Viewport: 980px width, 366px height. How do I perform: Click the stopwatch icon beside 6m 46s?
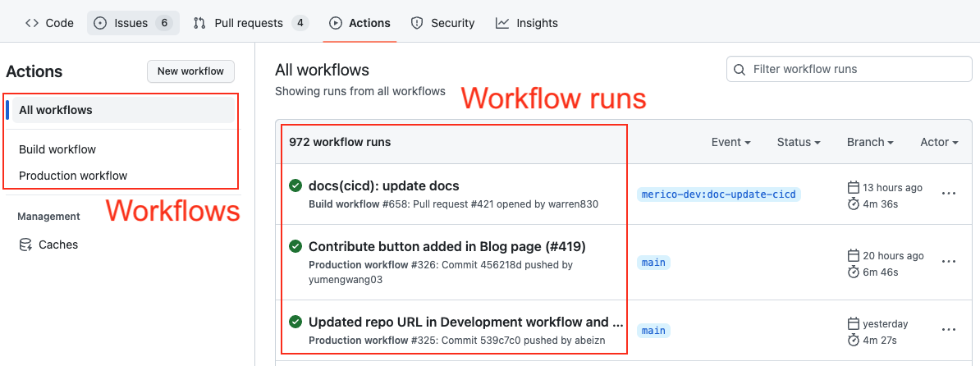[853, 272]
